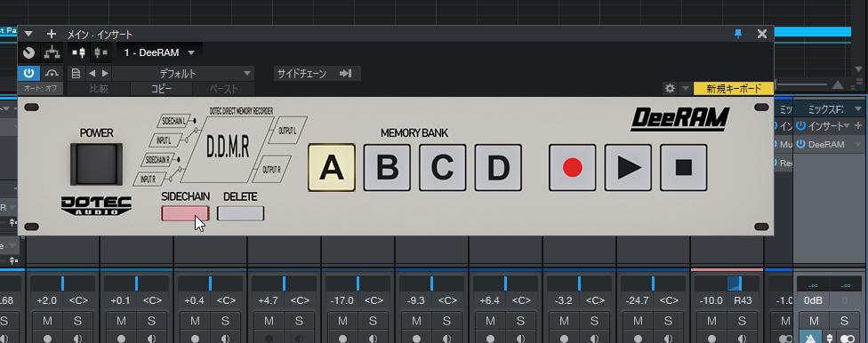Mute the +4.7 mixer channel
This screenshot has height=343, width=868.
pos(269,321)
